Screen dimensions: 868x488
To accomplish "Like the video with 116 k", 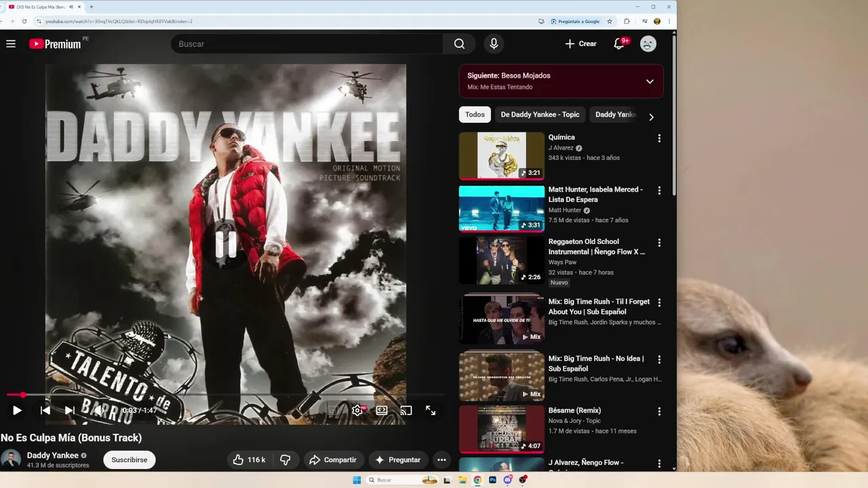I will 249,460.
